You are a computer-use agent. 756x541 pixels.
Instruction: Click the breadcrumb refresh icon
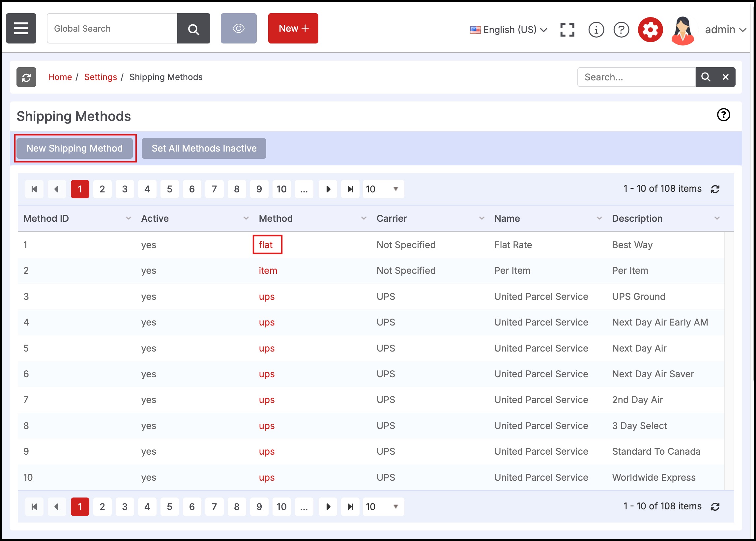(x=26, y=77)
